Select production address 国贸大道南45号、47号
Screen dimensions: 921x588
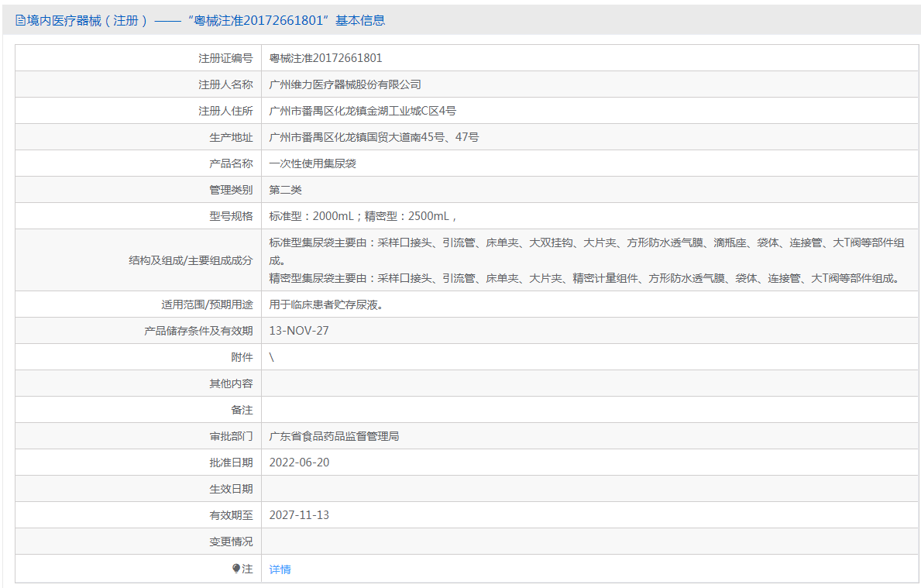[423, 137]
